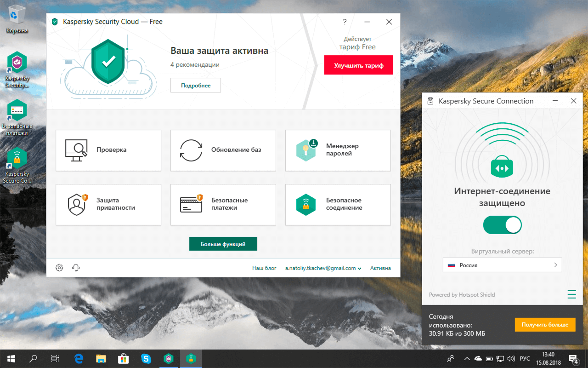Click the battery tray icon
The width and height of the screenshot is (588, 368).
pos(489,358)
